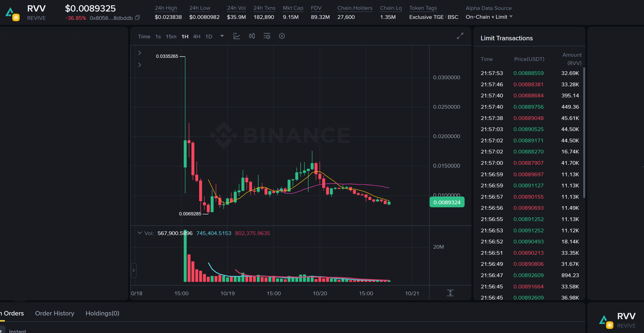Open the Alpha Data Source dropdown
Image resolution: width=644 pixels, height=333 pixels.
click(x=489, y=17)
